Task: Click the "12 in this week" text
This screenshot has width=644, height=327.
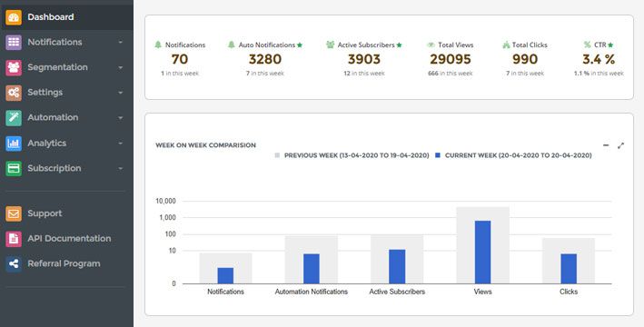Action: (364, 74)
